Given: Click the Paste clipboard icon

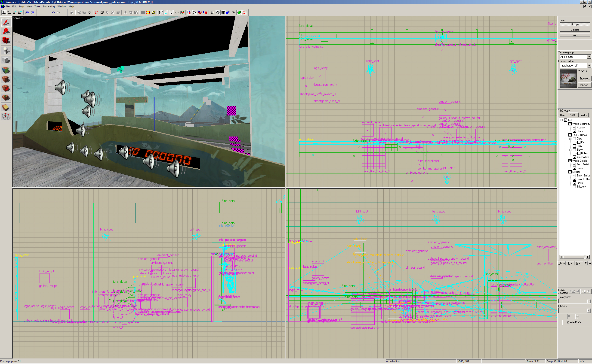Looking at the screenshot, I should pos(136,12).
